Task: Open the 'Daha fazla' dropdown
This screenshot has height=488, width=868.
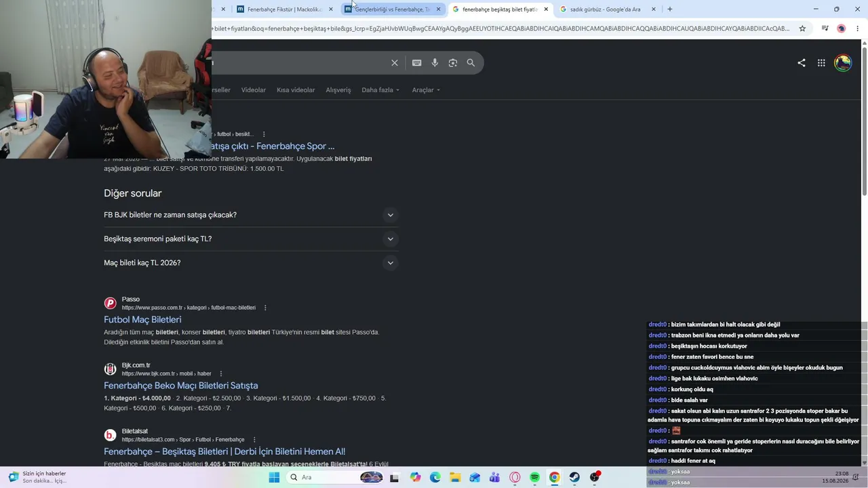Action: (380, 90)
